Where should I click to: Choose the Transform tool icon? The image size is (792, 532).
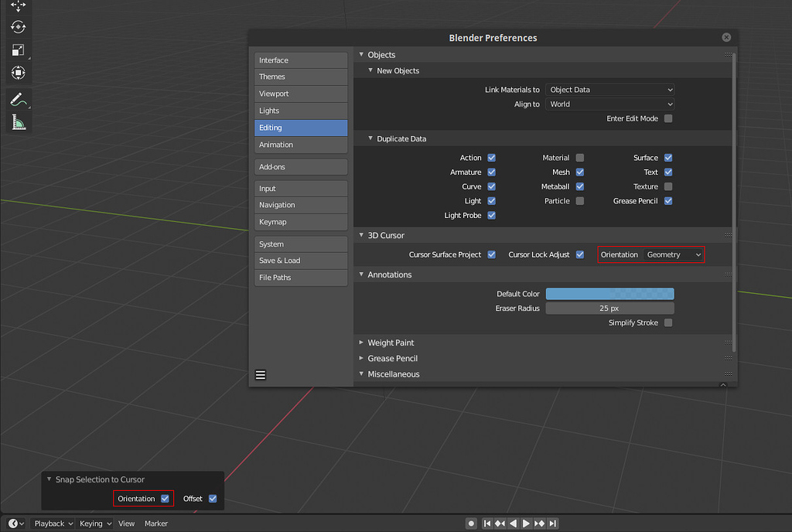(x=18, y=73)
